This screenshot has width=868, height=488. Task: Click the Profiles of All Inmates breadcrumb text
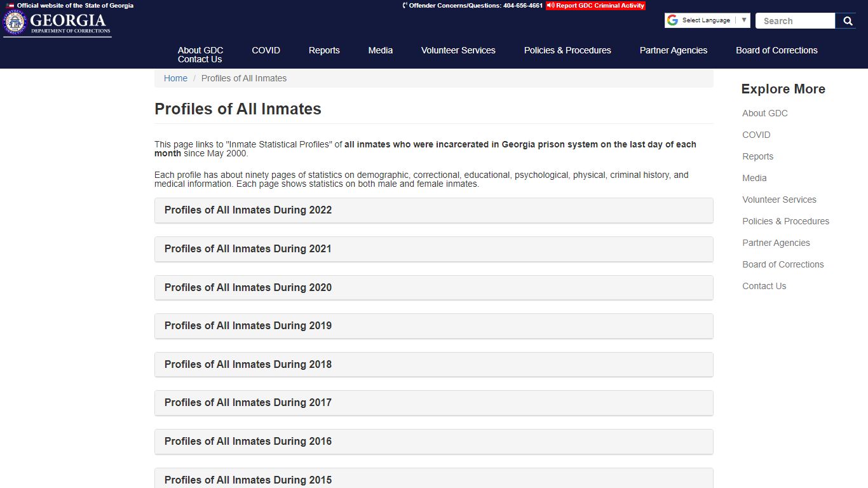coord(244,78)
